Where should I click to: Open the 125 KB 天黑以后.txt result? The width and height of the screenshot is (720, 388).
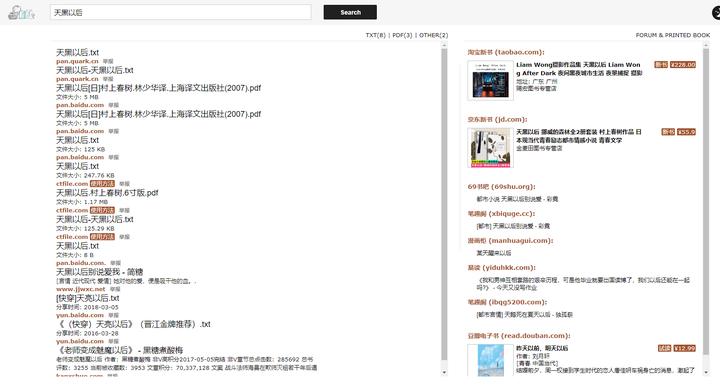pos(77,140)
